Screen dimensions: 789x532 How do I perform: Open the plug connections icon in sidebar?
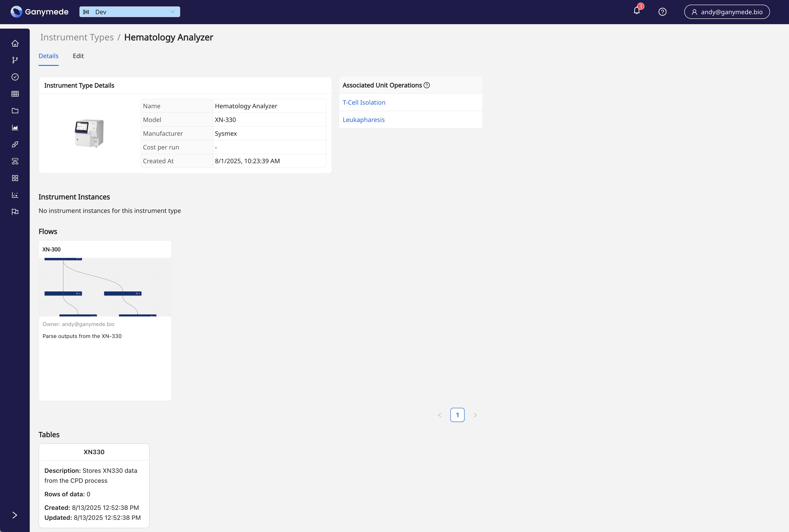pos(15,145)
